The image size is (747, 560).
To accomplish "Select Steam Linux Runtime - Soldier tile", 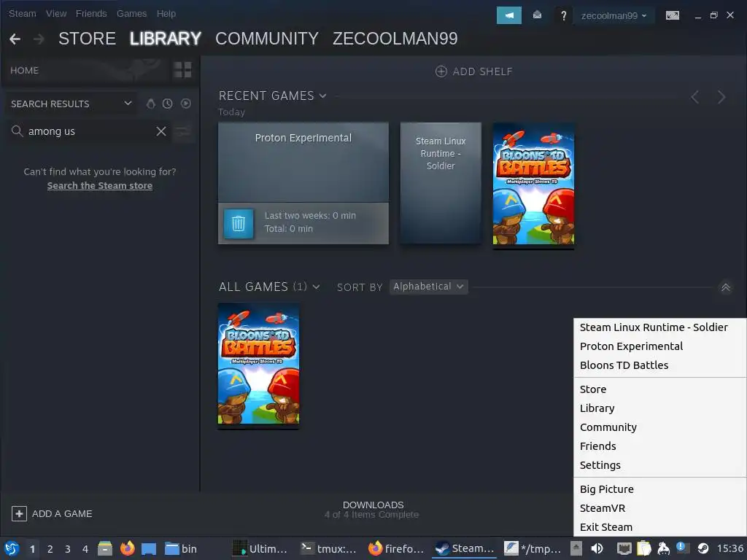I will pos(441,183).
